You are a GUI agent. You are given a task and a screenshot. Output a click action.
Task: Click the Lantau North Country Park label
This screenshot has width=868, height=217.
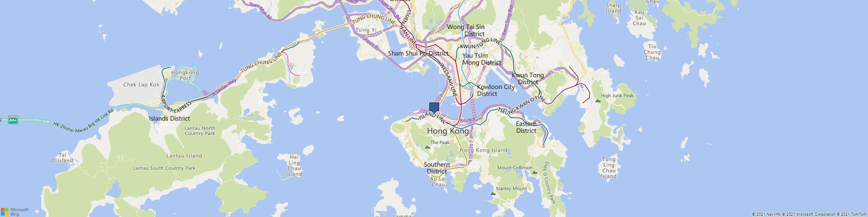pyautogui.click(x=200, y=131)
